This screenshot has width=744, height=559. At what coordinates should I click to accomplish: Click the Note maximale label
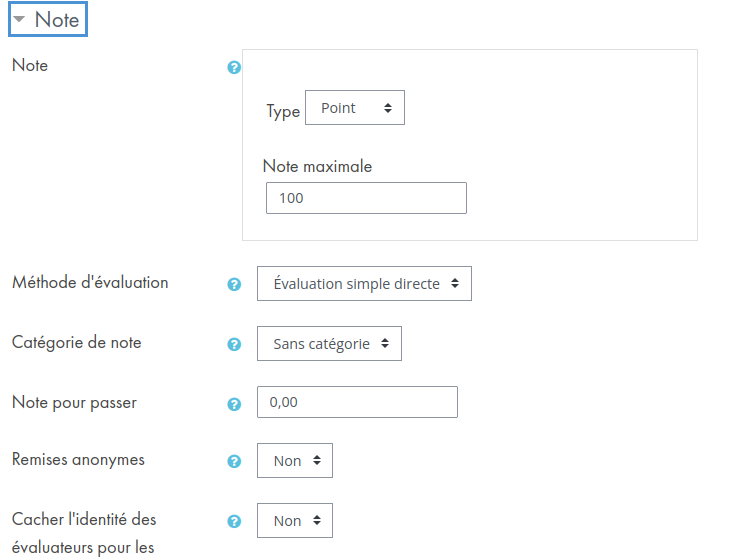(317, 166)
